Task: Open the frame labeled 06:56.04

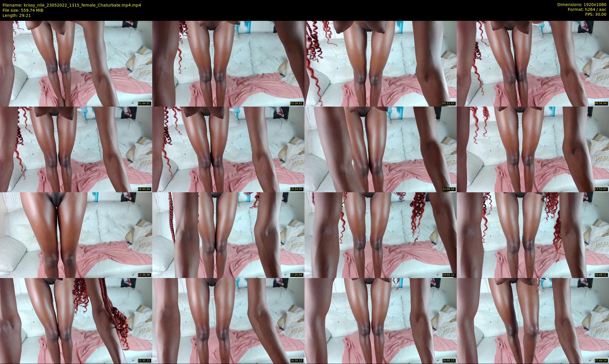Action: click(x=533, y=63)
